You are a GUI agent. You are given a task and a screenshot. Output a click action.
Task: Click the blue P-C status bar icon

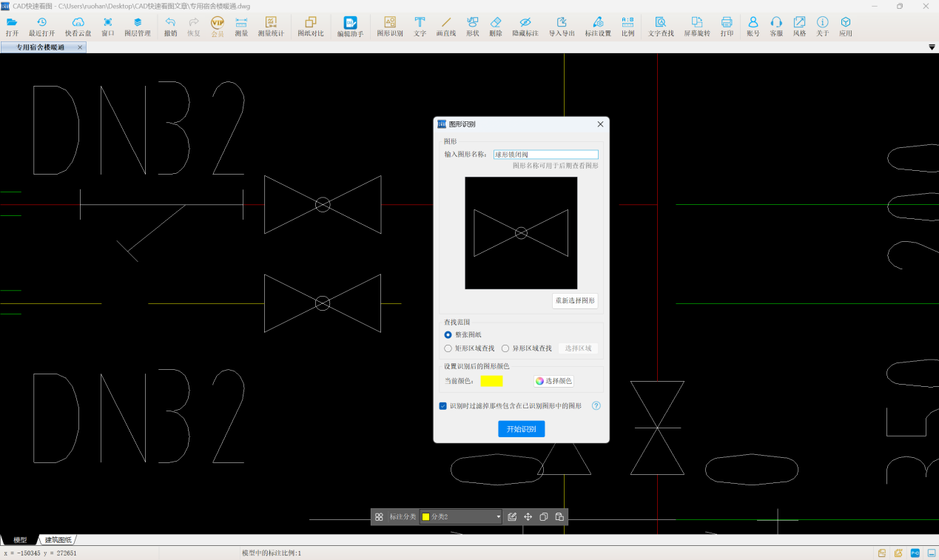[915, 553]
